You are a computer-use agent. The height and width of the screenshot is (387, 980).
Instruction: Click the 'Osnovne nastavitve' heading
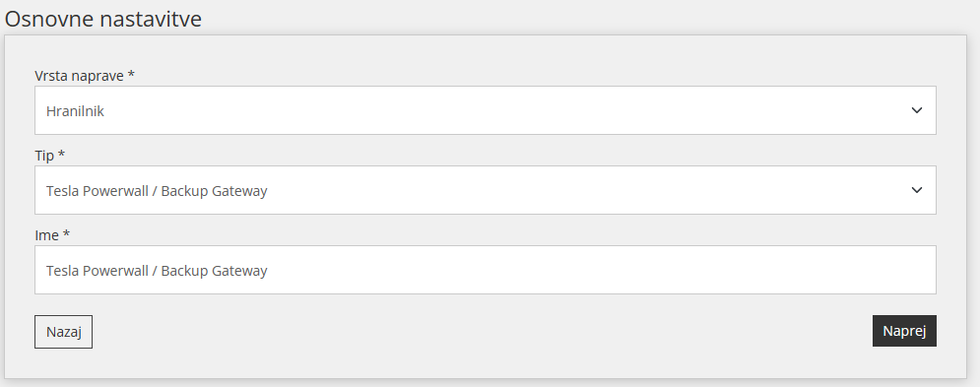[x=103, y=19]
